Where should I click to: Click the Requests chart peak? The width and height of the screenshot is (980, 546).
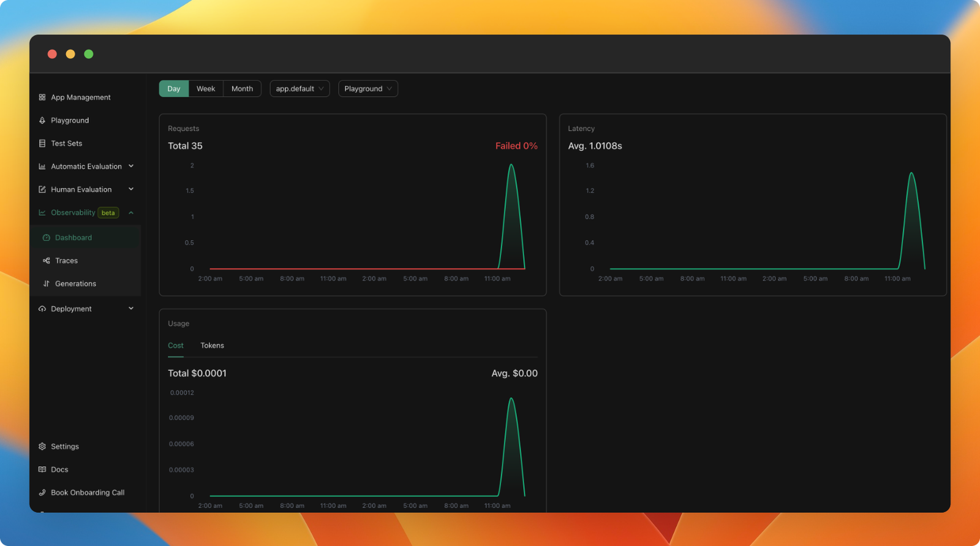click(511, 165)
